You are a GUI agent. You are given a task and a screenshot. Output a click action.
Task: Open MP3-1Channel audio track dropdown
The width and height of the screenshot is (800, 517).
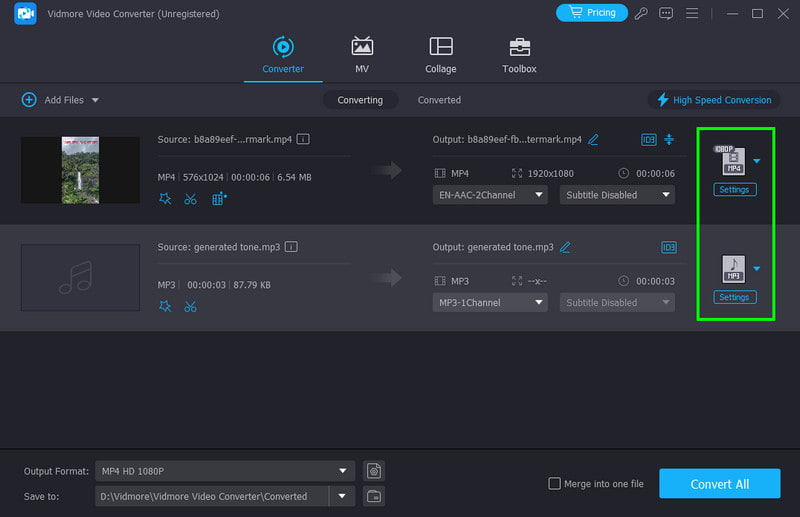[x=490, y=303]
